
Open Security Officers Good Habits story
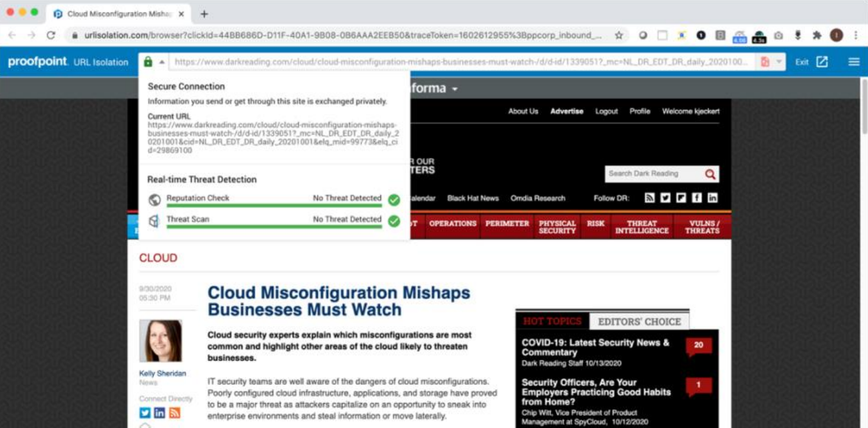click(596, 392)
